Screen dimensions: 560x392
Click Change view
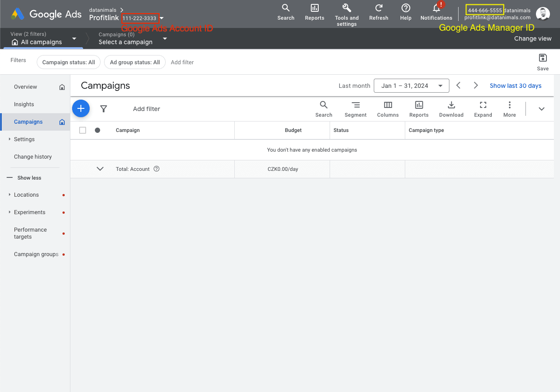pyautogui.click(x=533, y=38)
